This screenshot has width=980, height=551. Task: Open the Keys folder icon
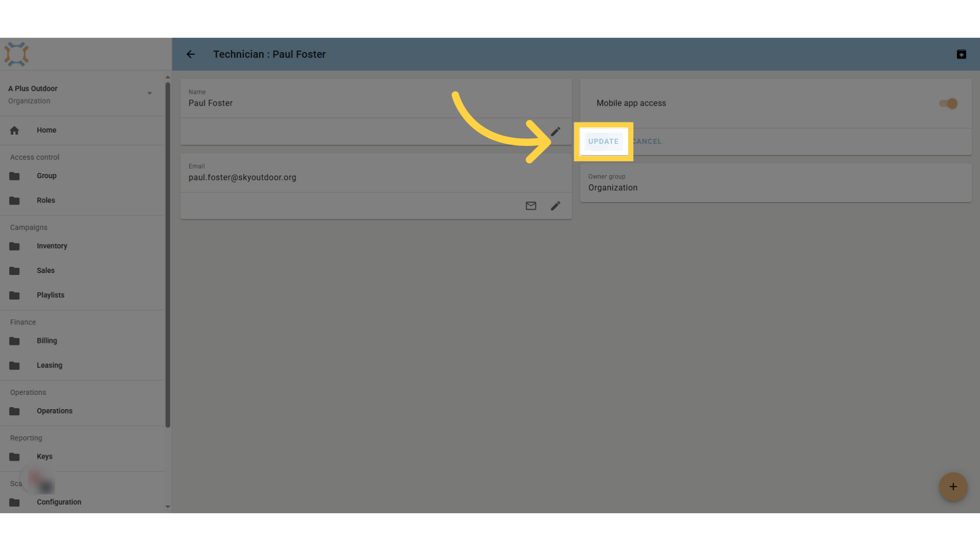(14, 457)
